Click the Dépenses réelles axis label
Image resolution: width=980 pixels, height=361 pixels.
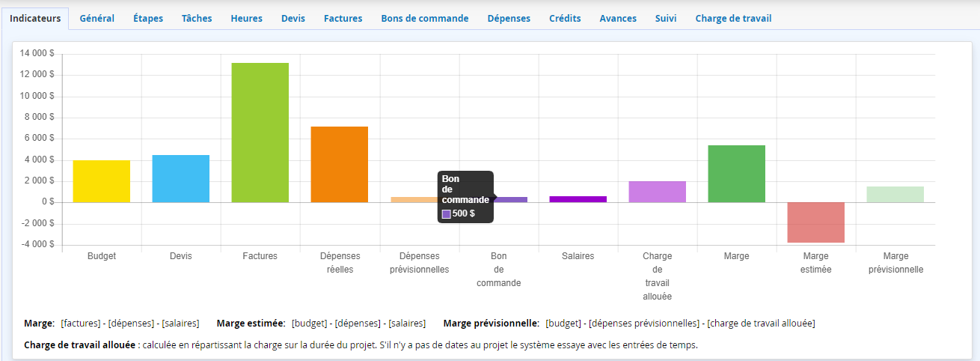click(340, 263)
